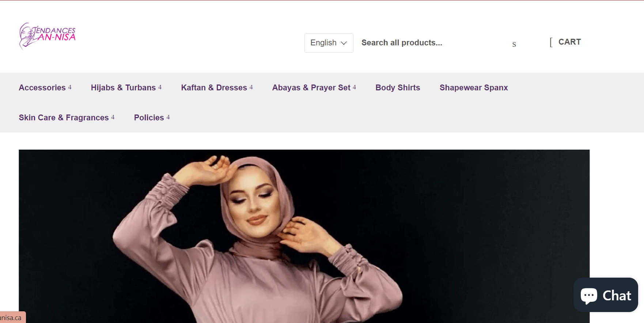Expand the Skin Care & Fragrances submenu arrow

113,117
